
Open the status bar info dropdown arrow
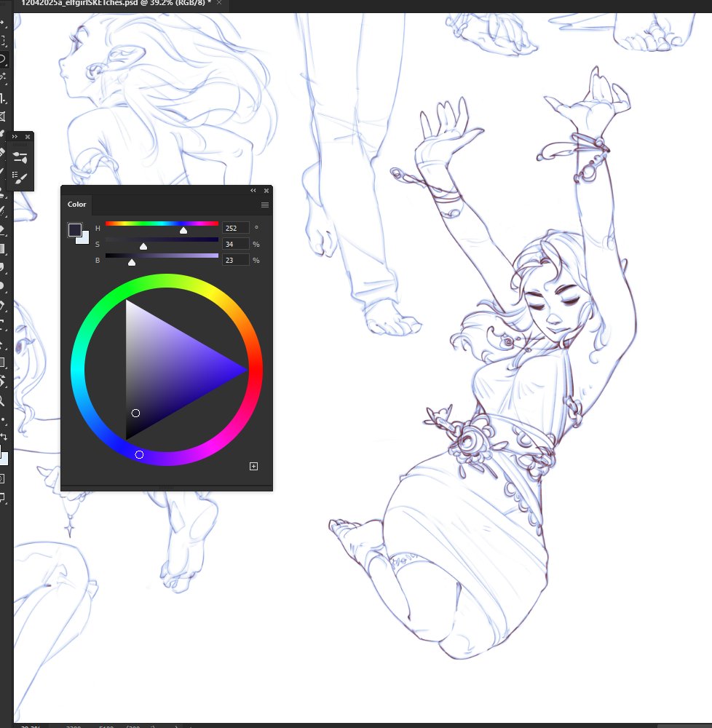[176, 726]
